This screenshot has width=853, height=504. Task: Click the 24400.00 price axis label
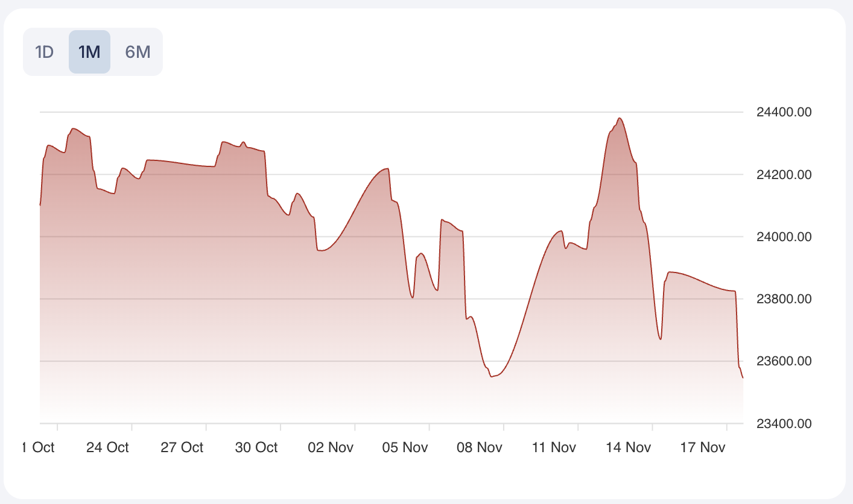(x=784, y=112)
